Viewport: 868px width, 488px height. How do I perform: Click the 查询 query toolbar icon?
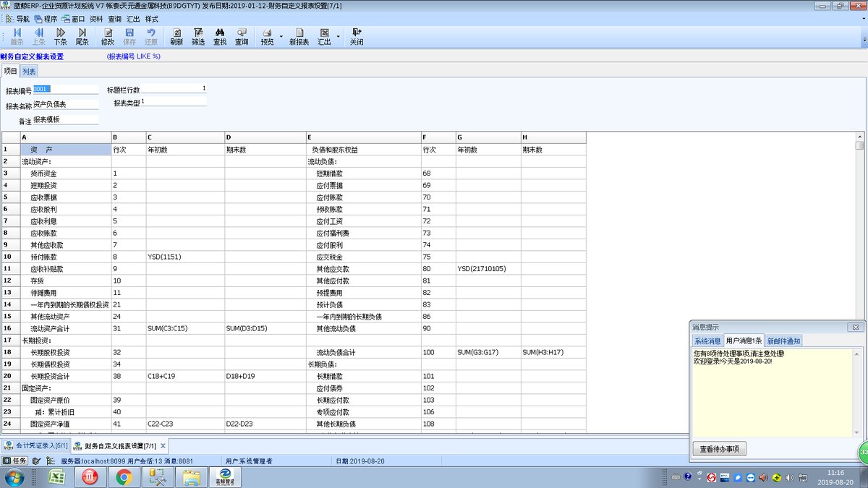(x=242, y=37)
